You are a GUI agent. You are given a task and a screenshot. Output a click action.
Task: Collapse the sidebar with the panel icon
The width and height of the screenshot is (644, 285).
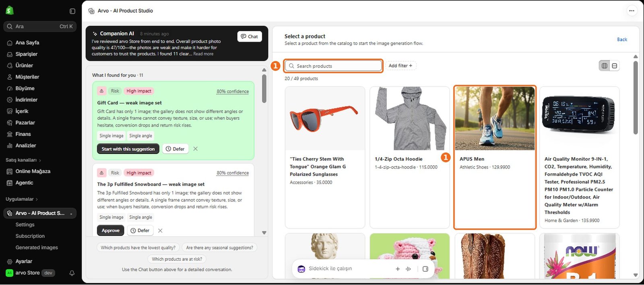72,11
